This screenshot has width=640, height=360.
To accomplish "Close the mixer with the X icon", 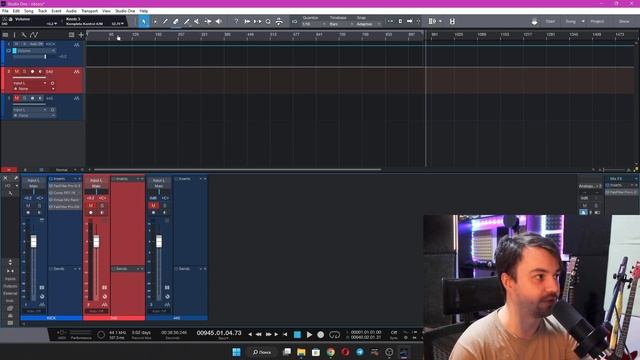I will [x=5, y=178].
